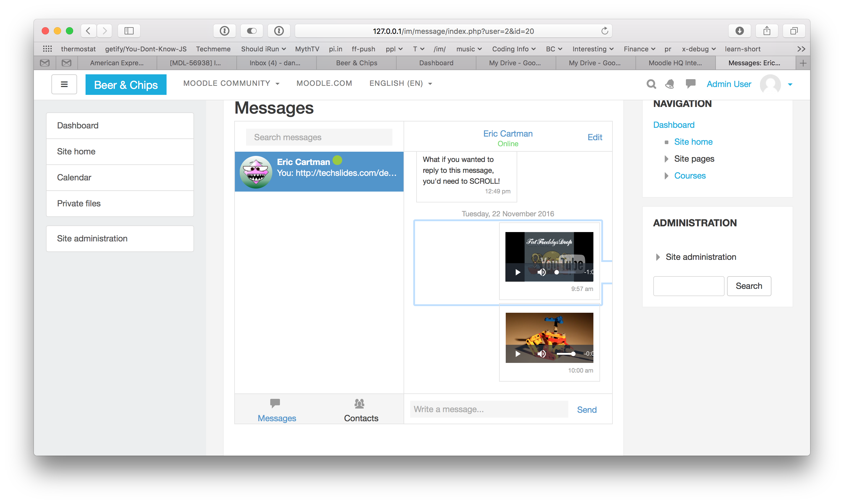Adjust Fat Freddys Drop video progress slider

[x=566, y=272]
